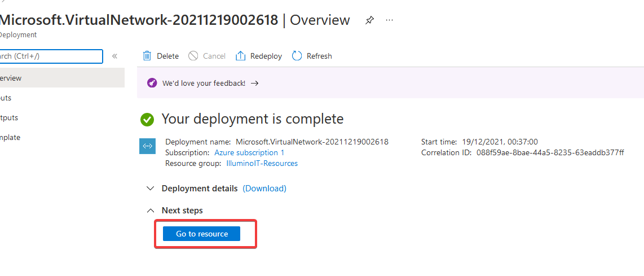Click the Redeploy upload icon
Image resolution: width=644 pixels, height=276 pixels.
point(240,56)
